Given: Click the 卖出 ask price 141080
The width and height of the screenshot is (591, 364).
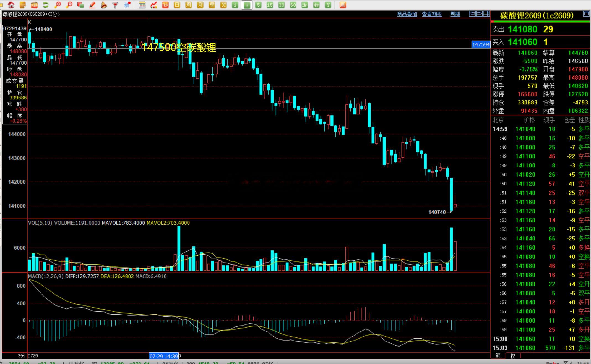Looking at the screenshot, I should click(x=522, y=29).
